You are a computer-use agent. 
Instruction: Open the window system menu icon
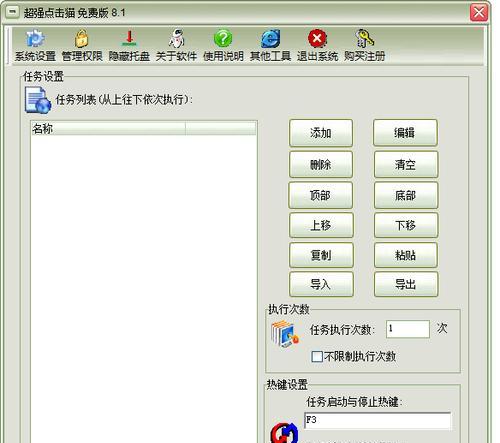pos(12,12)
